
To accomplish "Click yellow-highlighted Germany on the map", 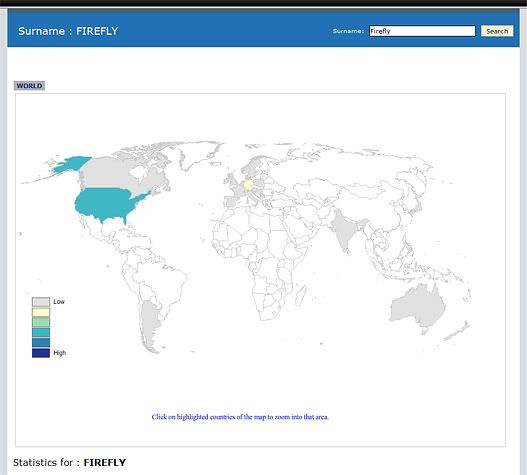I will tap(248, 185).
